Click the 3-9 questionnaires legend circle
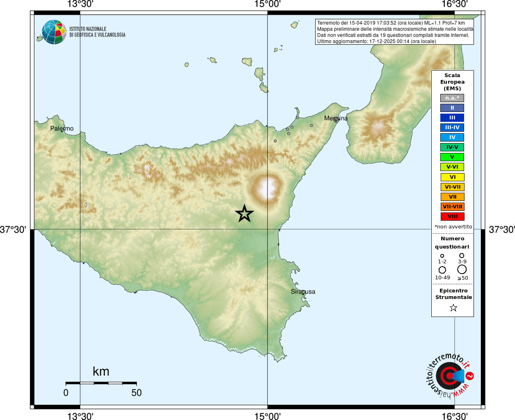This screenshot has height=420, width=515. tap(462, 256)
